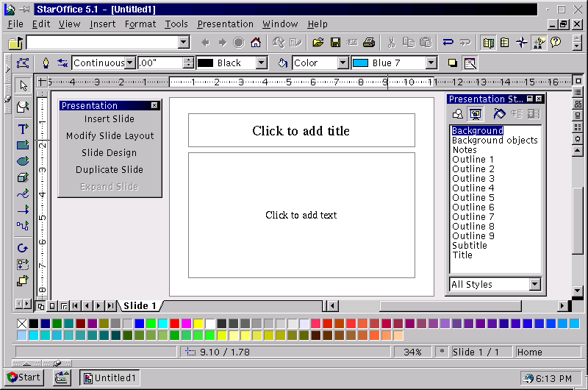The height and width of the screenshot is (390, 588).
Task: Toggle the Graphics Styles button in Stylist
Action: coord(458,114)
